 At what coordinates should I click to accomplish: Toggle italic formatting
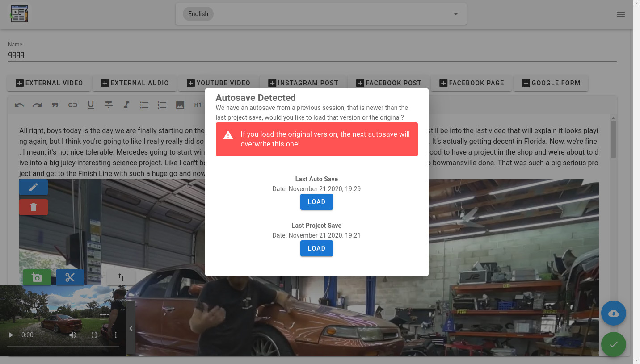tap(126, 105)
